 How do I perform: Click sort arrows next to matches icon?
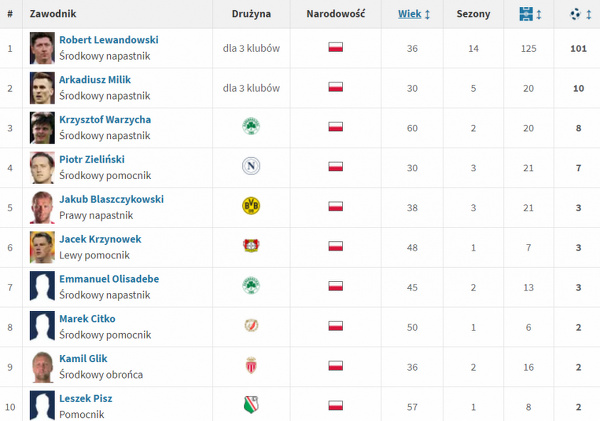point(538,15)
